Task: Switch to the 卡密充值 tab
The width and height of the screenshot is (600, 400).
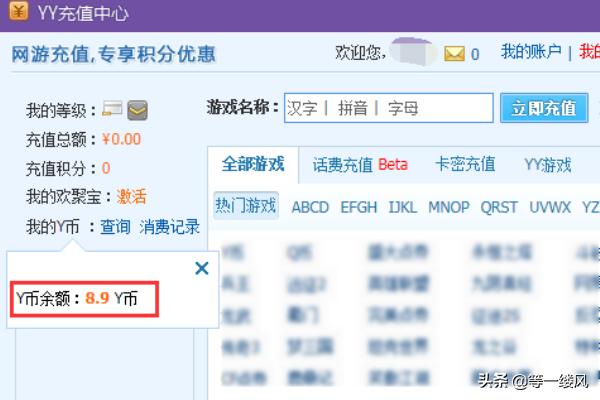Action: pos(465,165)
